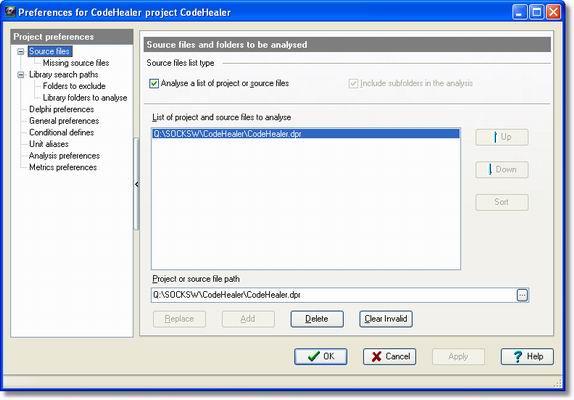The image size is (574, 400).
Task: Select CodeHealer.dpr entry in files list
Action: [306, 134]
